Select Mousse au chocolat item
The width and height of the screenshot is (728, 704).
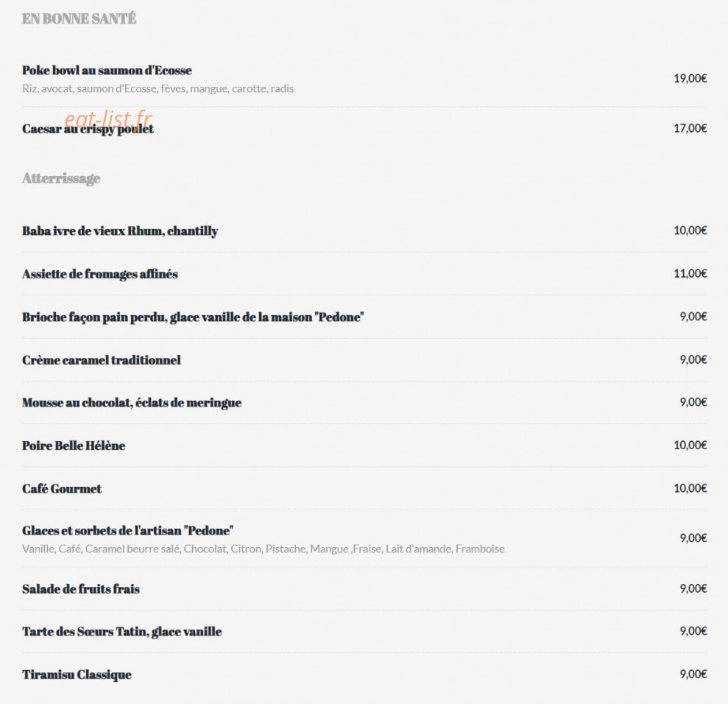click(132, 403)
